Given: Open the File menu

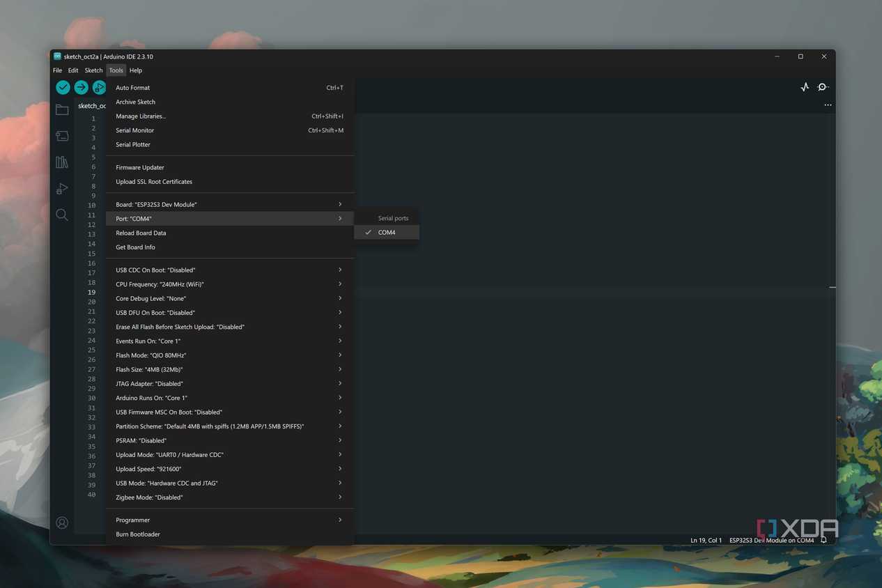Looking at the screenshot, I should coord(57,70).
